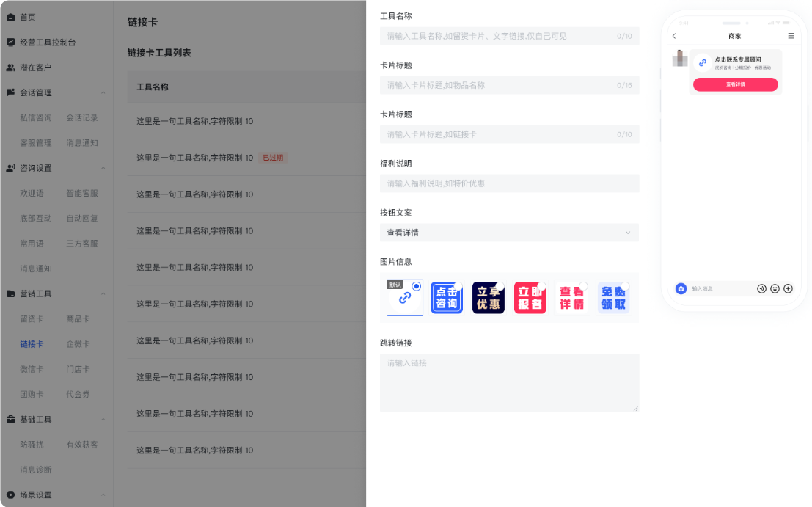Open 客服管理 menu item
The image size is (812, 507).
point(36,143)
